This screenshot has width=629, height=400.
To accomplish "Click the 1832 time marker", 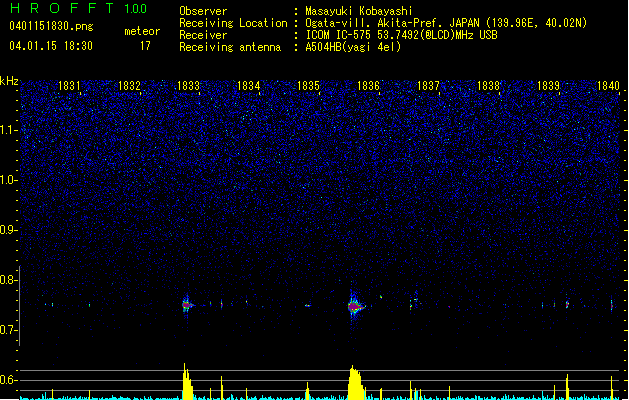I will point(129,86).
